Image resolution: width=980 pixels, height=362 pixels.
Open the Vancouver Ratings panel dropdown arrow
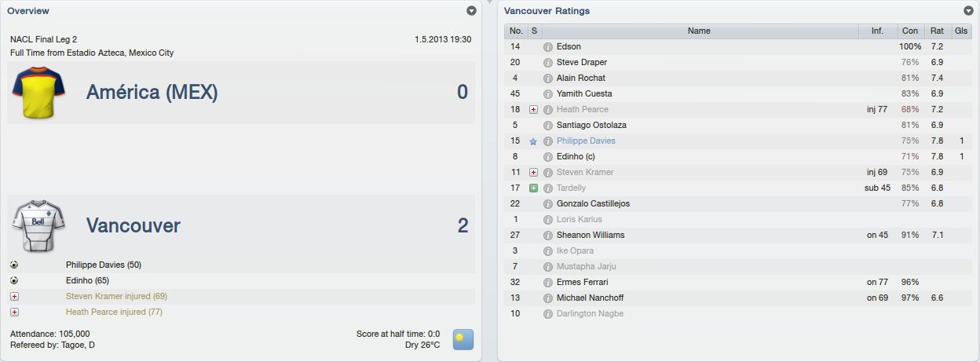[968, 11]
